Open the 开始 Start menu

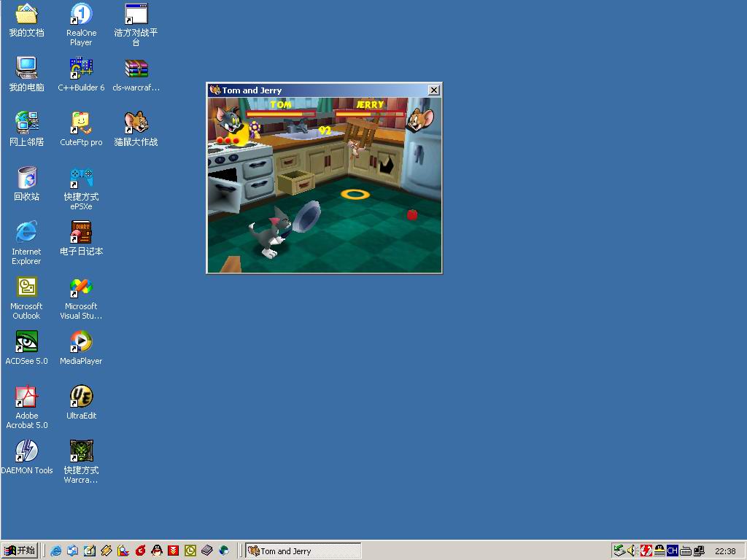tap(20, 551)
